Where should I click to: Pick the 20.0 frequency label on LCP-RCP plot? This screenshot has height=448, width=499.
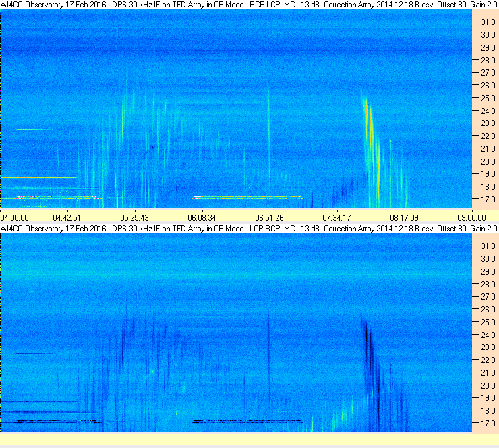488,386
